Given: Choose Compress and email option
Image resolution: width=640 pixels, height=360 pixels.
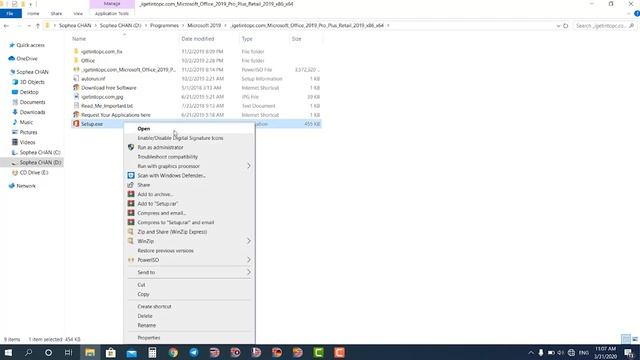Looking at the screenshot, I should [162, 213].
